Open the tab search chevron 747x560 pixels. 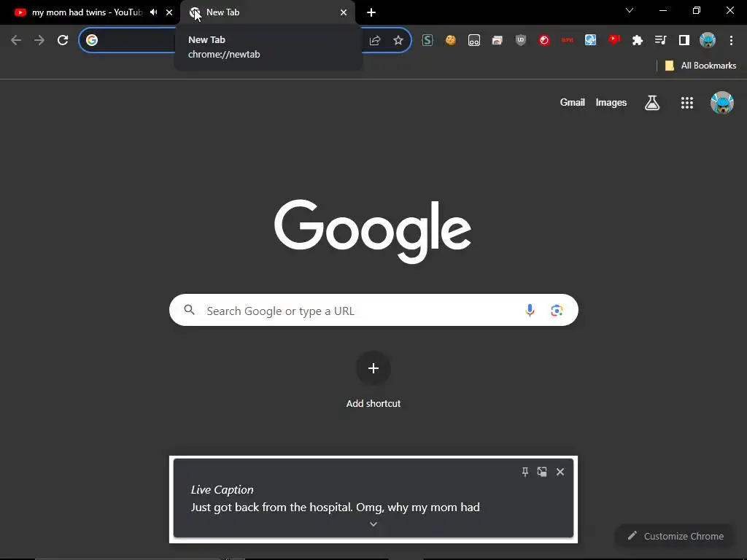[x=630, y=10]
